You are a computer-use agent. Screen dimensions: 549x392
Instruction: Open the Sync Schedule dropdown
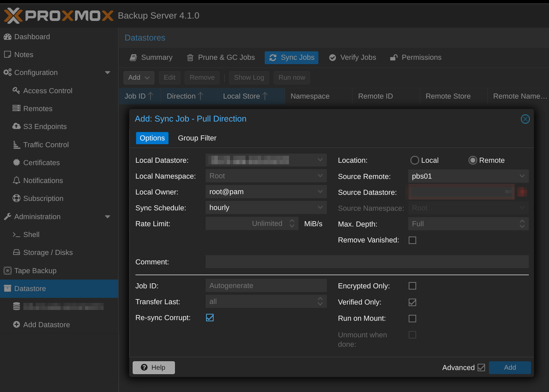(x=320, y=207)
